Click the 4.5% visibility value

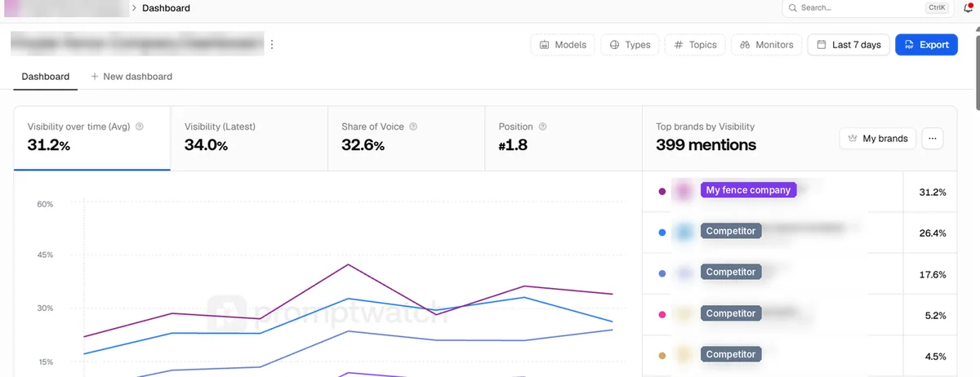click(x=936, y=357)
